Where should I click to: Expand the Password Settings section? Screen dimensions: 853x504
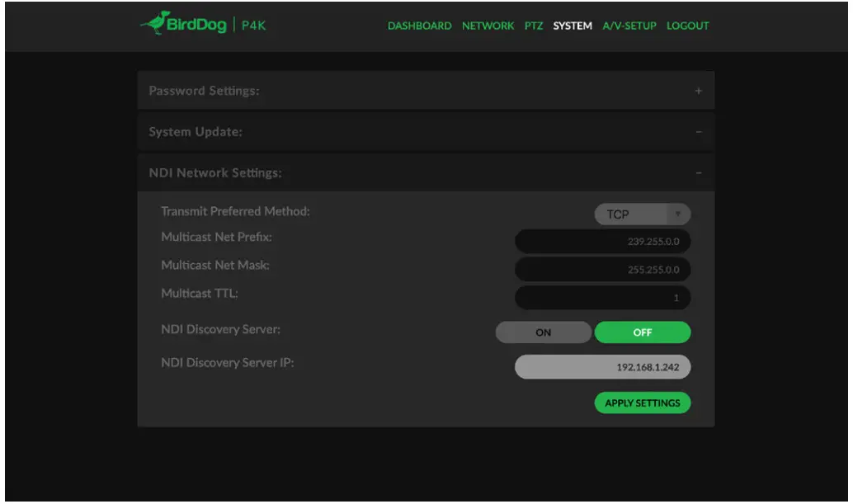point(700,91)
